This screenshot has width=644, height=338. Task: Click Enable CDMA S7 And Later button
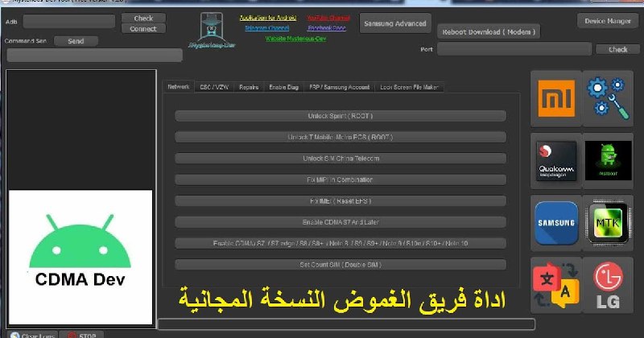[341, 222]
